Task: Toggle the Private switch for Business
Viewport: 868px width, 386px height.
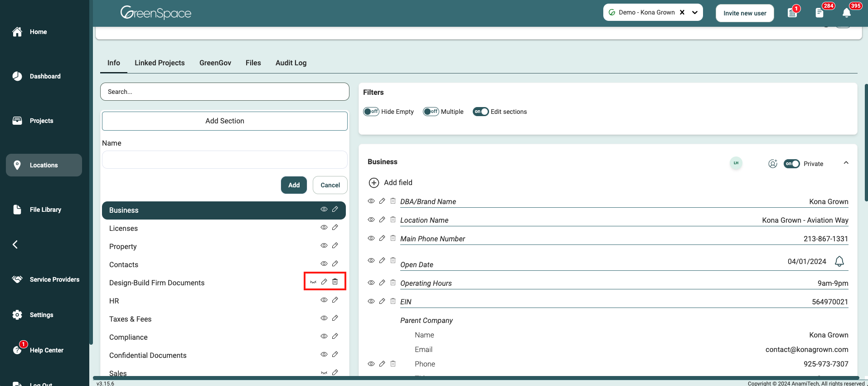Action: pyautogui.click(x=791, y=164)
